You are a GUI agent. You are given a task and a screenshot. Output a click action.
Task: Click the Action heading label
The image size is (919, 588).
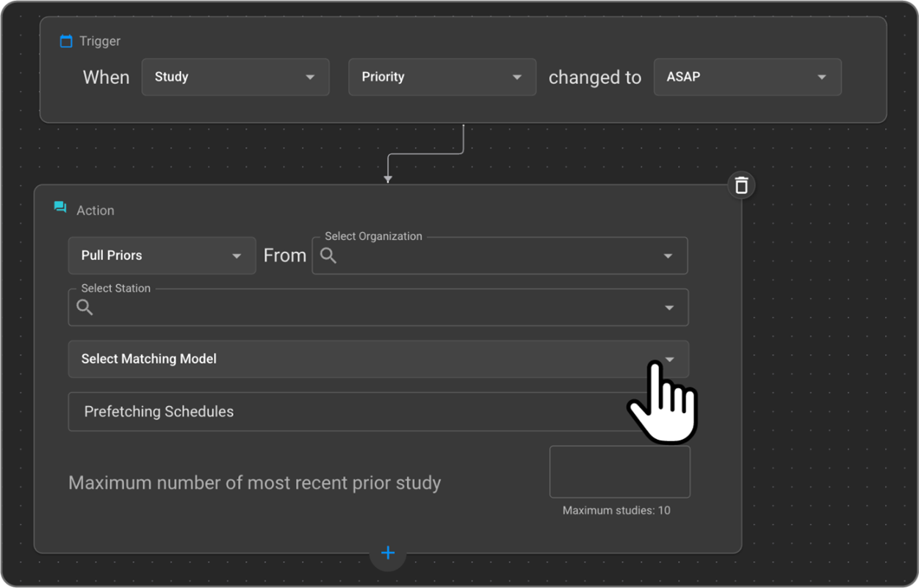click(95, 211)
